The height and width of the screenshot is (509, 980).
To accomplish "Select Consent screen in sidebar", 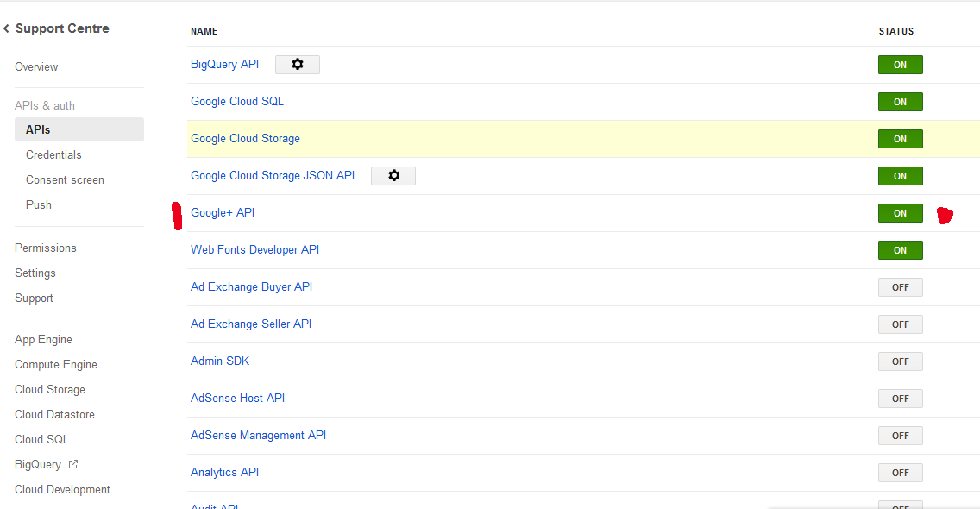I will 65,180.
